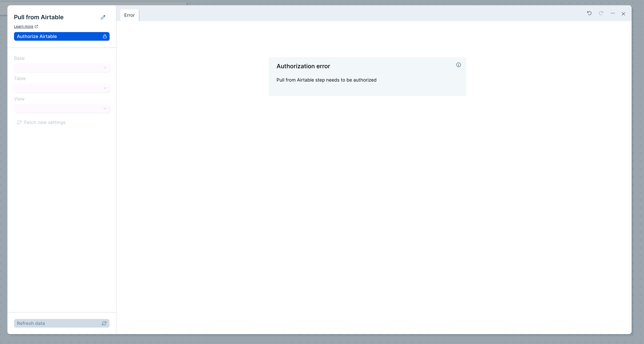The image size is (644, 344).
Task: Click the Pull from Airtable step title
Action: tap(39, 17)
